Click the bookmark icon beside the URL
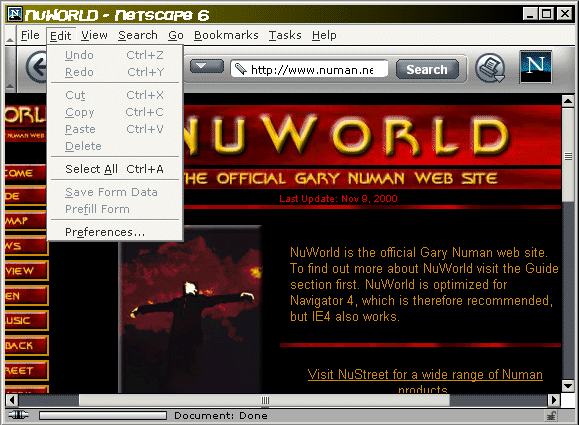 241,69
